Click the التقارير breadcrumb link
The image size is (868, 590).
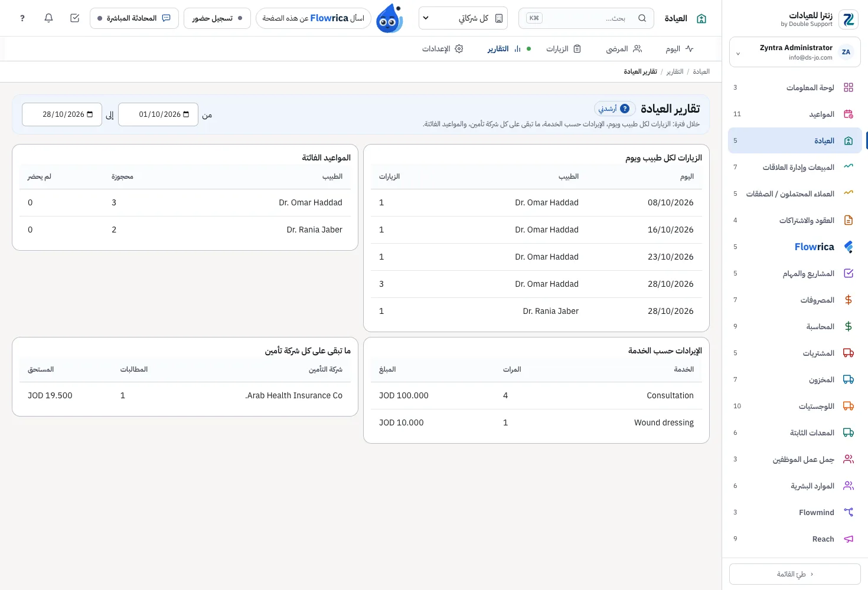point(674,71)
